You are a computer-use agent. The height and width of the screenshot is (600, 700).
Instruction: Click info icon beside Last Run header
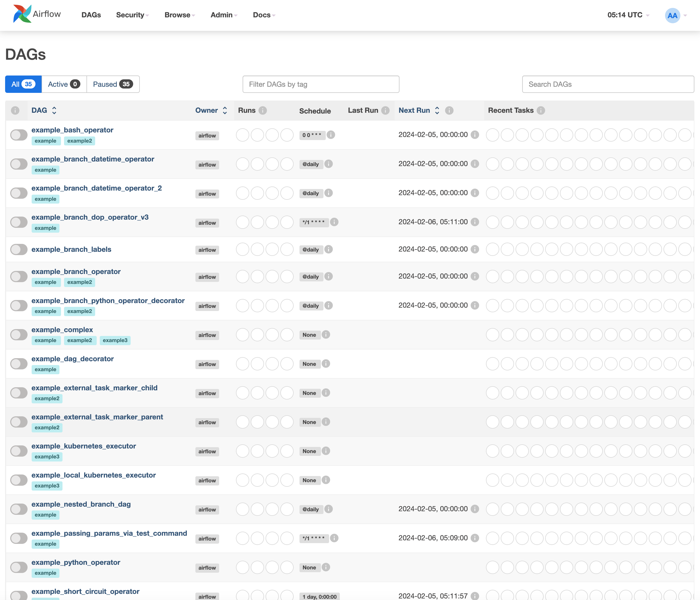click(385, 110)
